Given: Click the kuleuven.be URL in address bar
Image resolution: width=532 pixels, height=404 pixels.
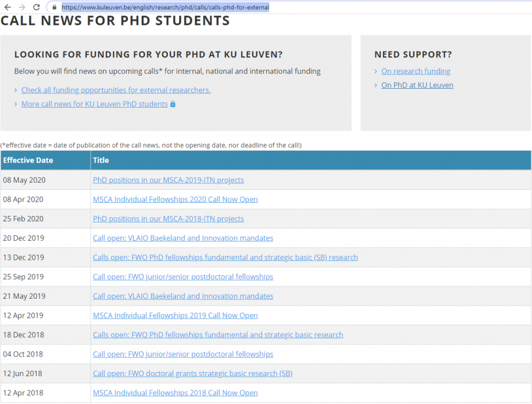Looking at the screenshot, I should pos(166,7).
